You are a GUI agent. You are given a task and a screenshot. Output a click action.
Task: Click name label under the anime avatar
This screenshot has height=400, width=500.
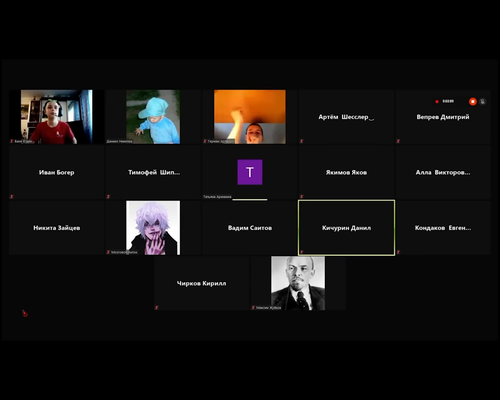[124, 252]
